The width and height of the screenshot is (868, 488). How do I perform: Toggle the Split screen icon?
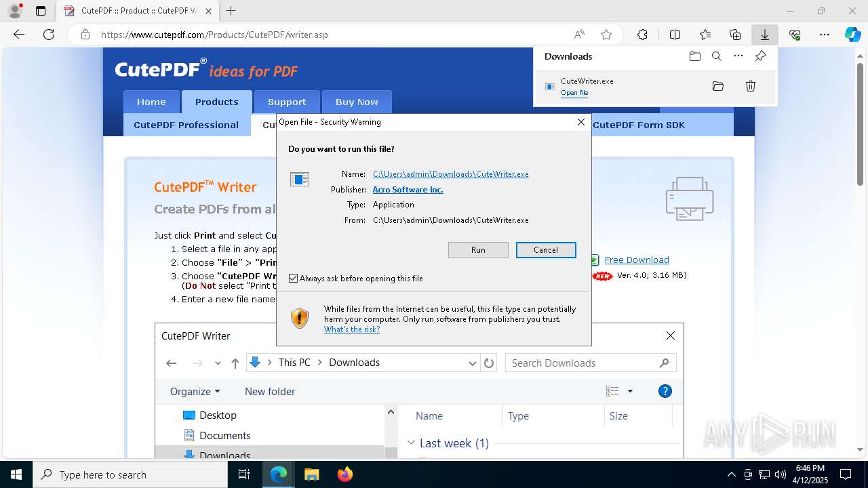coord(675,35)
